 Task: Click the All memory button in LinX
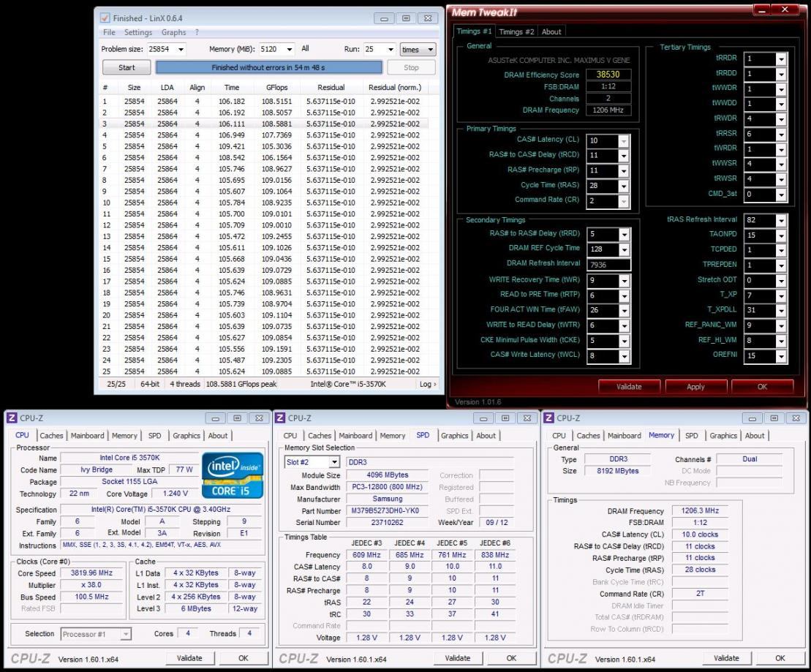pos(305,49)
